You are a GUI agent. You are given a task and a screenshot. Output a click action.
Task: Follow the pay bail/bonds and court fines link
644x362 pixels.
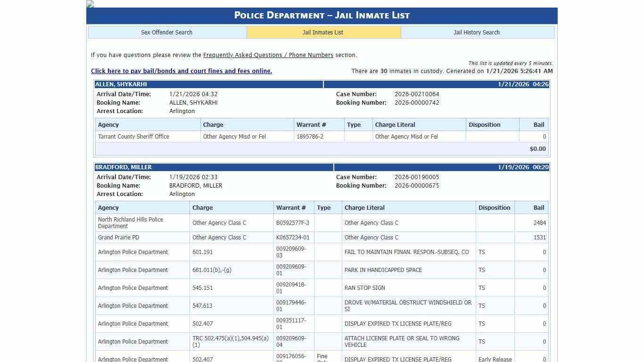181,71
